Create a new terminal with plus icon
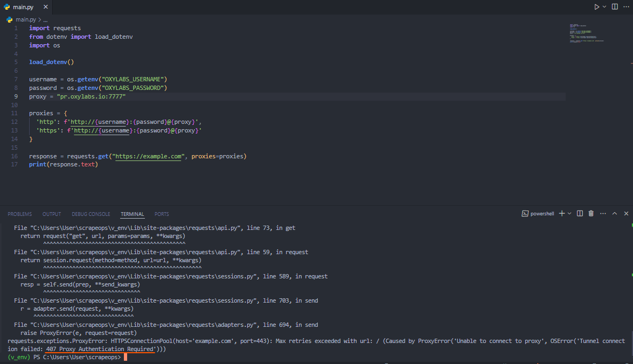This screenshot has height=364, width=633. point(561,214)
